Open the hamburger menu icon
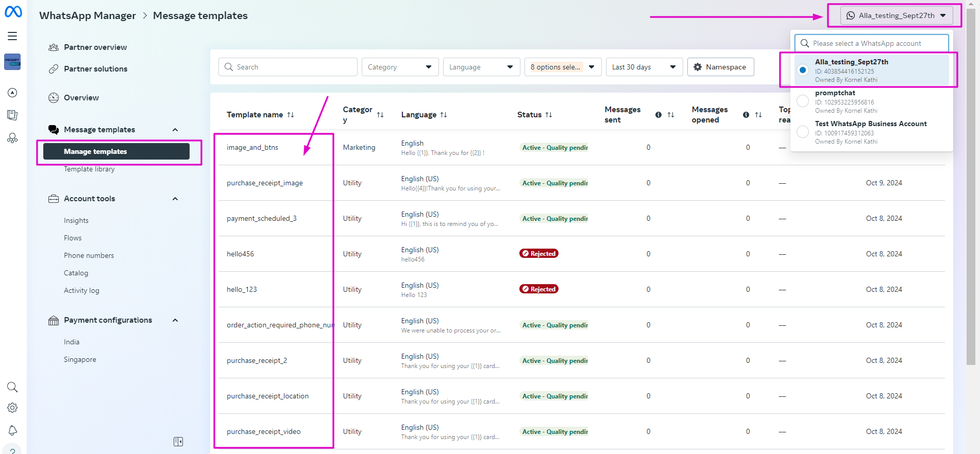This screenshot has width=980, height=454. pos(12,36)
